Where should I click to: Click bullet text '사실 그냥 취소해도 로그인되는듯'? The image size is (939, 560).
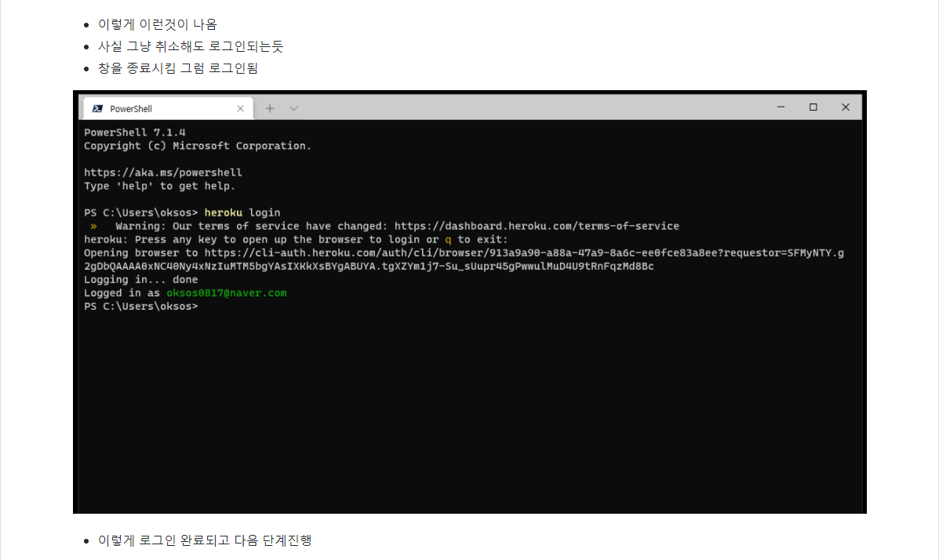pos(191,46)
